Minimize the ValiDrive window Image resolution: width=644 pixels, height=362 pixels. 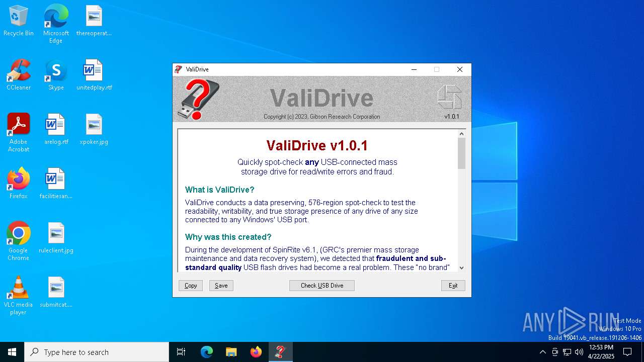tap(414, 69)
